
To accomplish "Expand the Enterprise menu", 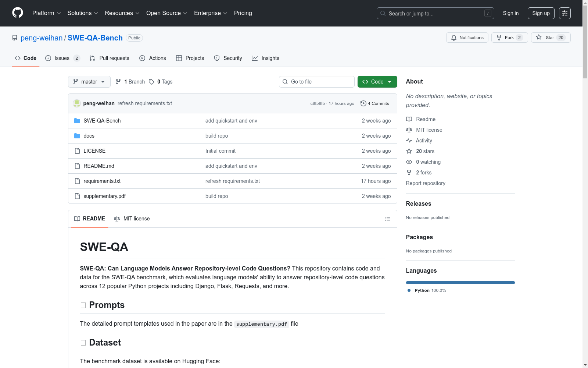I will pos(211,13).
